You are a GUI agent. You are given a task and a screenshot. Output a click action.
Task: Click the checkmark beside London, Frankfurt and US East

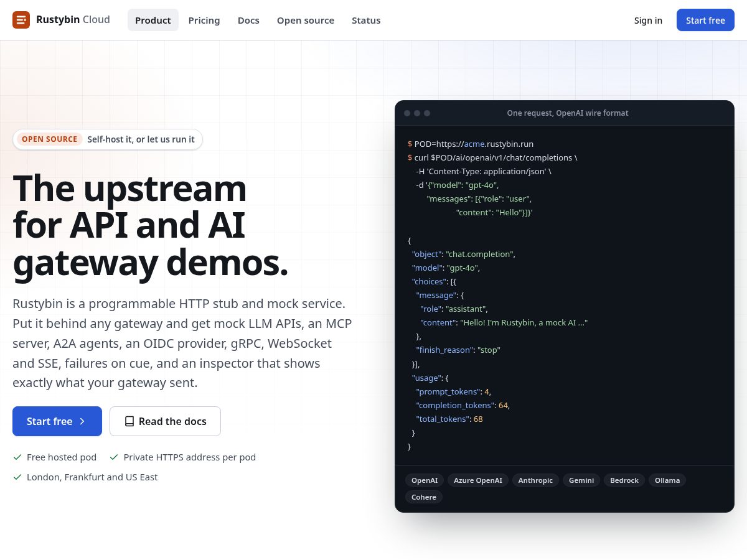(x=17, y=477)
